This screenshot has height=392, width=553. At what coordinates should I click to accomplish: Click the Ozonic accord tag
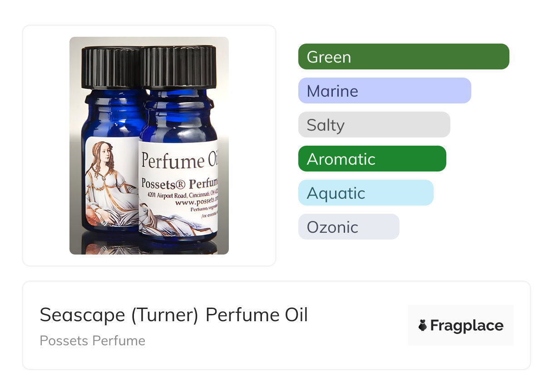pyautogui.click(x=349, y=227)
